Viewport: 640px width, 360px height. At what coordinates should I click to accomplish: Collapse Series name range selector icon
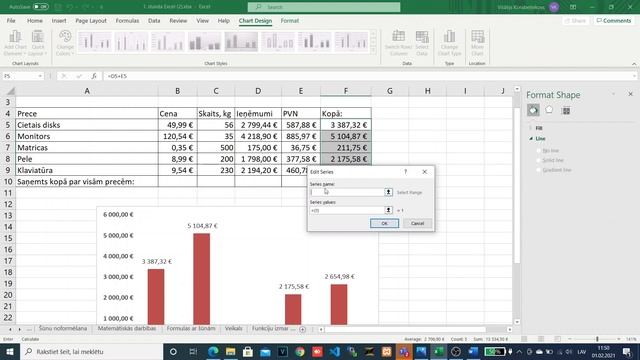click(x=388, y=192)
